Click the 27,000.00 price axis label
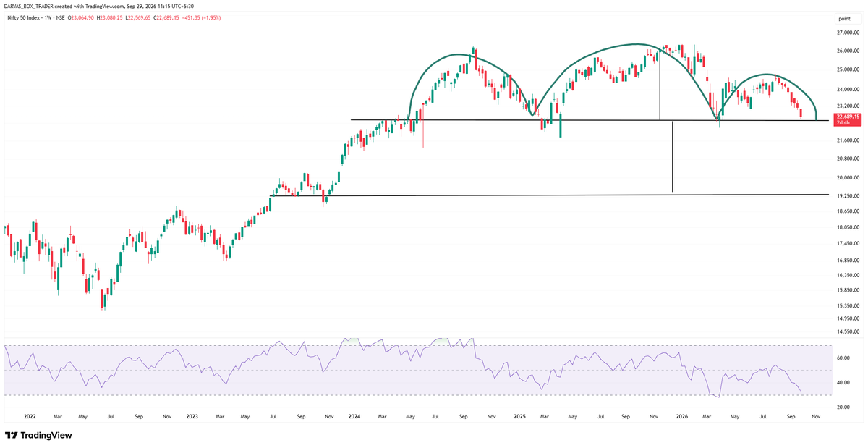Screen dimensions: 868x448 click(x=848, y=33)
